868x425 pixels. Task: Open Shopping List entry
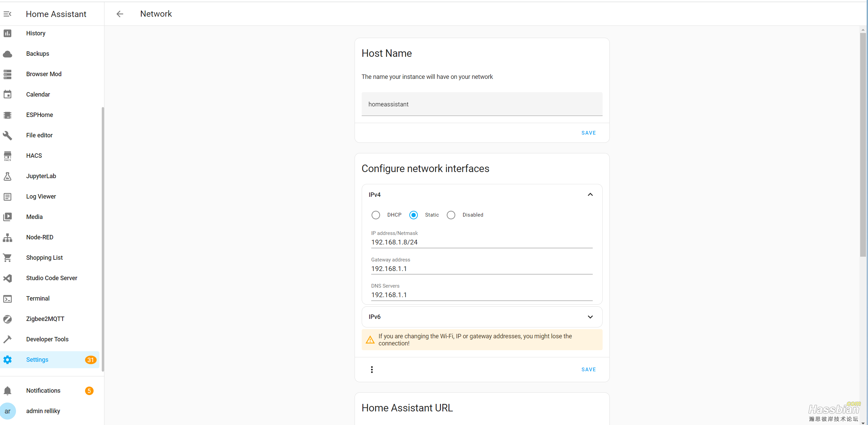pos(50,258)
